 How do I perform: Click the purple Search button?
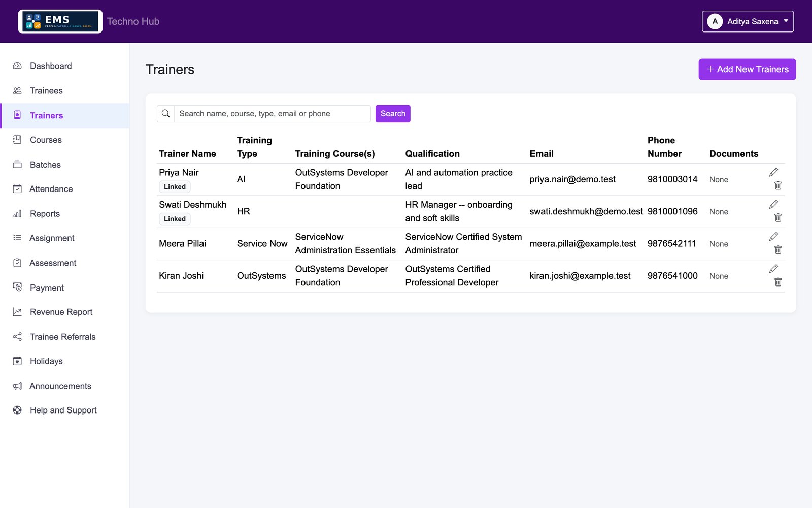click(393, 114)
